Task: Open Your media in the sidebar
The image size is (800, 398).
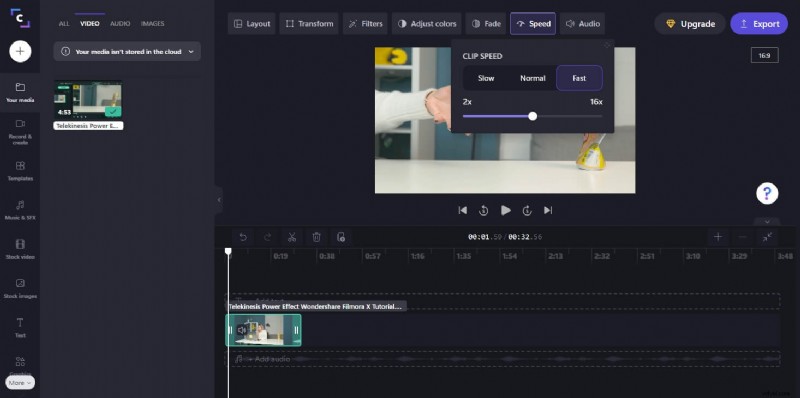Action: click(20, 92)
